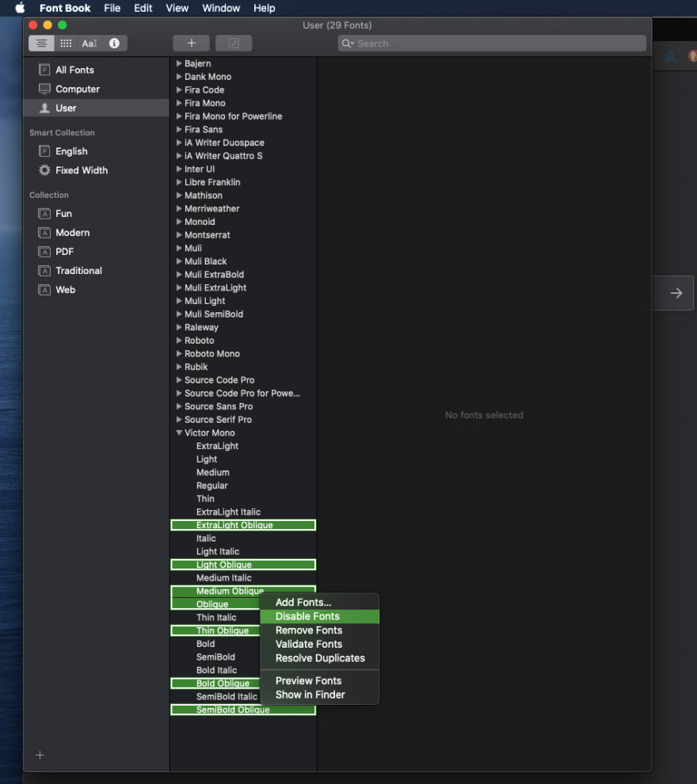697x784 pixels.
Task: Select Victor Mono Regular style
Action: 211,485
